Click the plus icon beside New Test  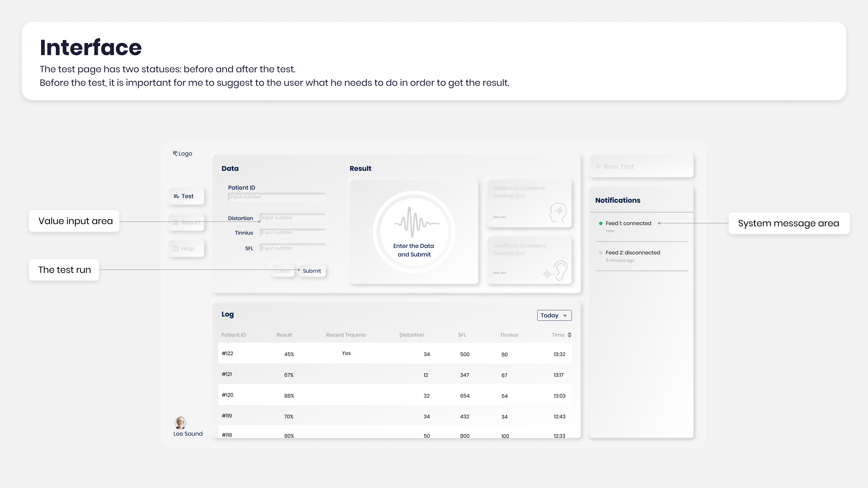(598, 167)
